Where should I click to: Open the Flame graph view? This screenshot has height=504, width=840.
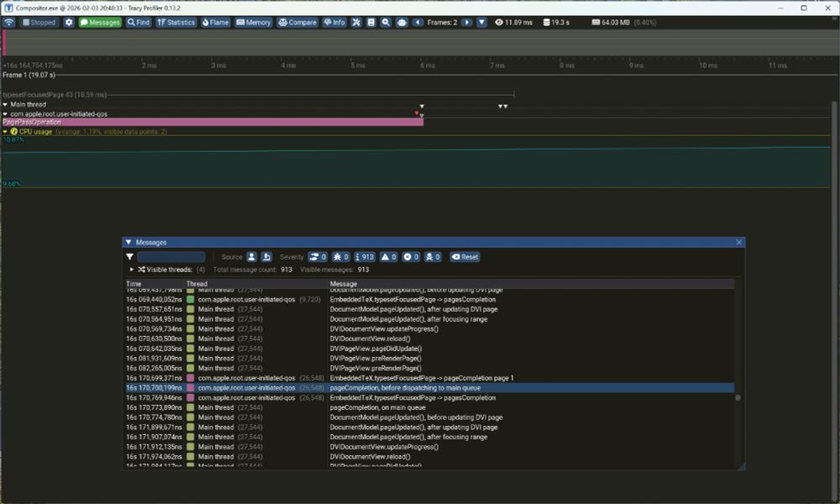tap(215, 23)
